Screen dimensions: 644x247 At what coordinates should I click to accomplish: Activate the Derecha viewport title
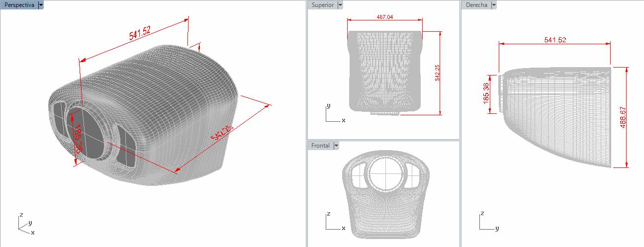tap(476, 5)
